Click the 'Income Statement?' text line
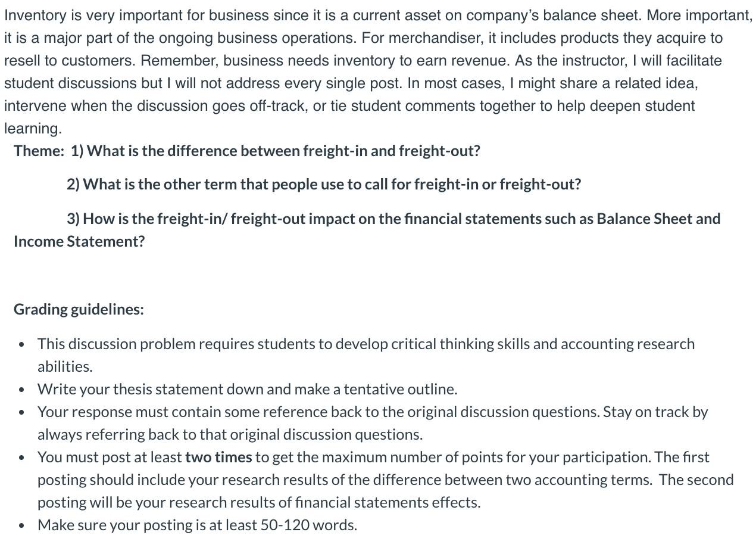The image size is (756, 535). pos(79,241)
